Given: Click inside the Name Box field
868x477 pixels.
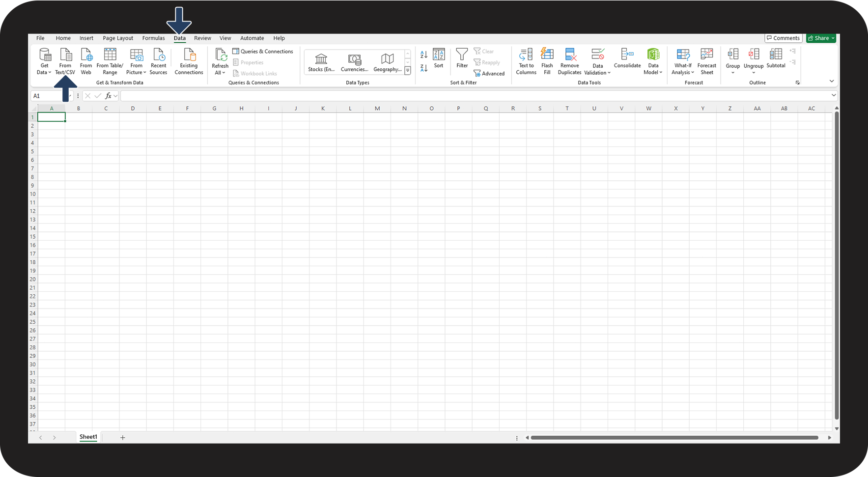Looking at the screenshot, I should pos(49,96).
